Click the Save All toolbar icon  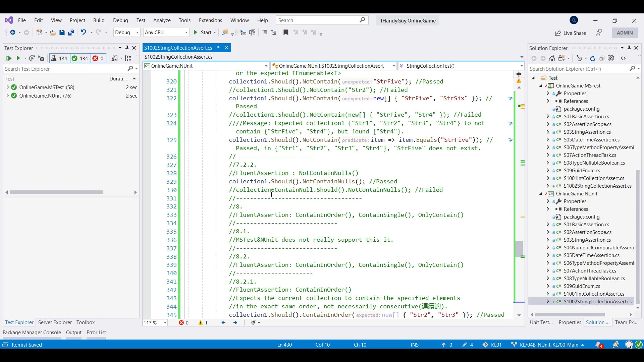(x=71, y=33)
